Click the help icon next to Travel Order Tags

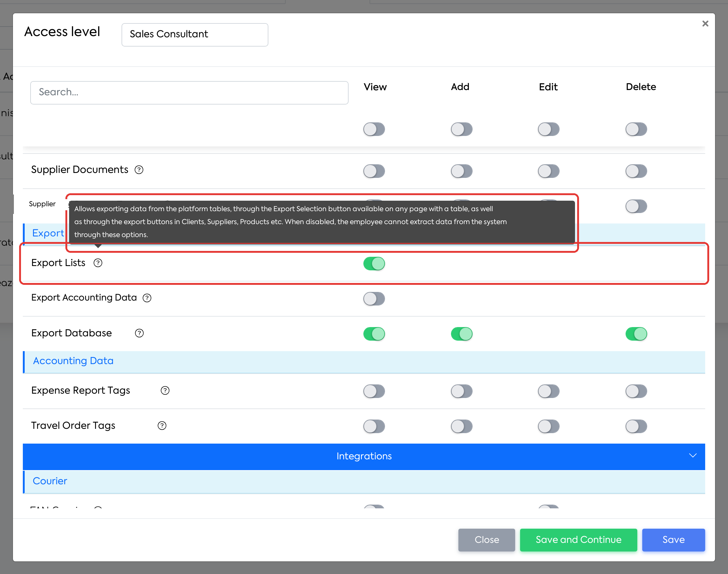pos(162,426)
